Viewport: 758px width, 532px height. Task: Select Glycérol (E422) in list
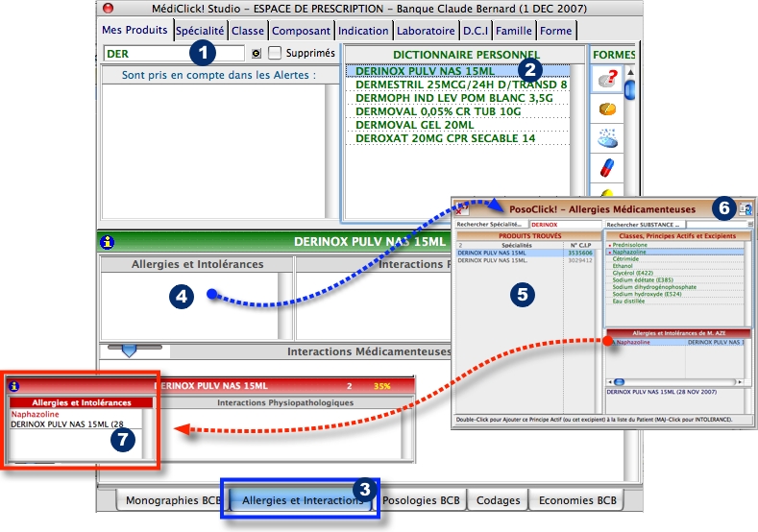click(x=674, y=273)
